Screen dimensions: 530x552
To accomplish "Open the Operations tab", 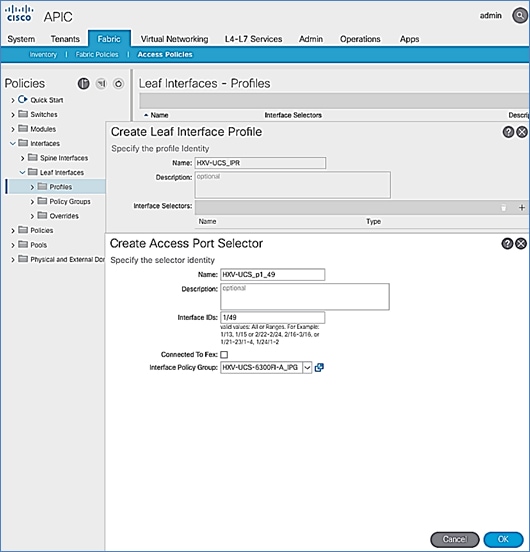I will tap(360, 39).
